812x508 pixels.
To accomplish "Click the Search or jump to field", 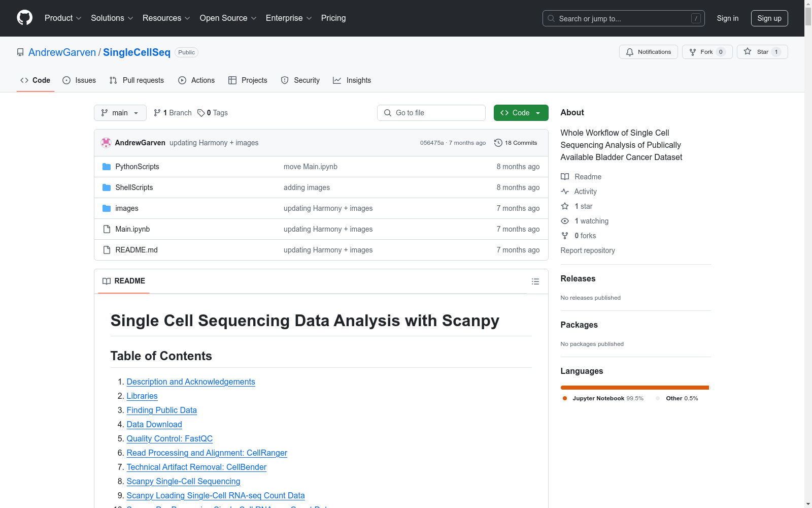I will tap(623, 18).
